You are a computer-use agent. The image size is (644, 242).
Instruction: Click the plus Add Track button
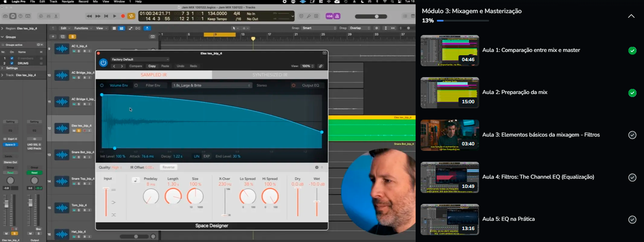53,37
